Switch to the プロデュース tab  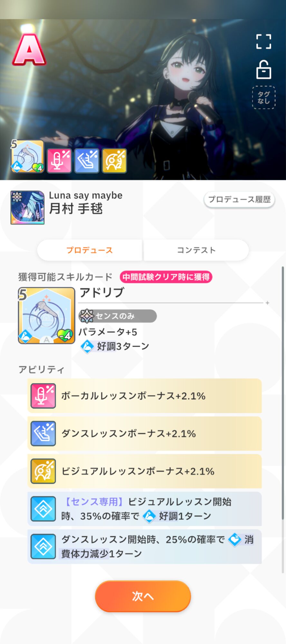90,250
